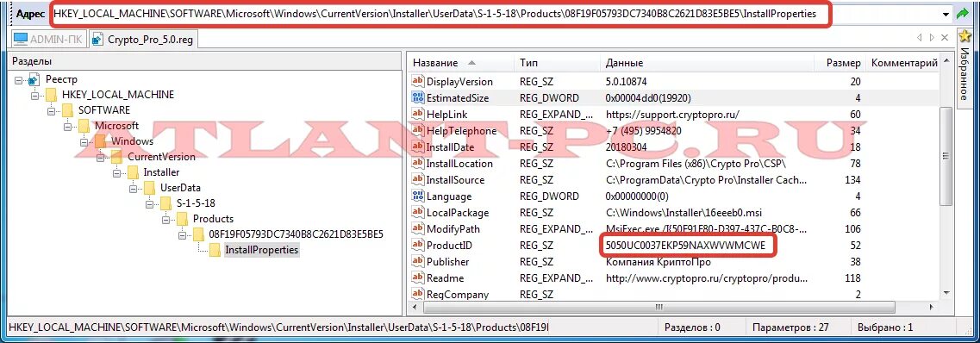The image size is (980, 343).
Task: Click the data https://support.cryptopro.ru/
Action: click(x=672, y=115)
